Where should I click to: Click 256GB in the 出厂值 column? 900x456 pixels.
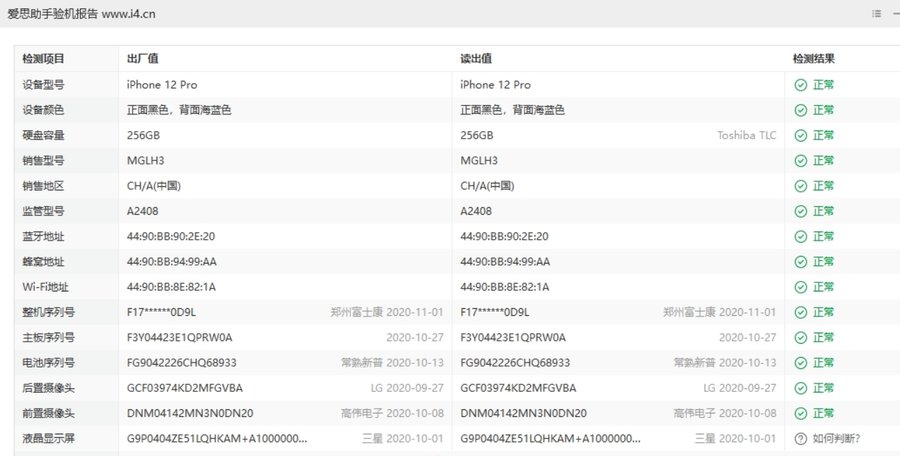coord(143,136)
